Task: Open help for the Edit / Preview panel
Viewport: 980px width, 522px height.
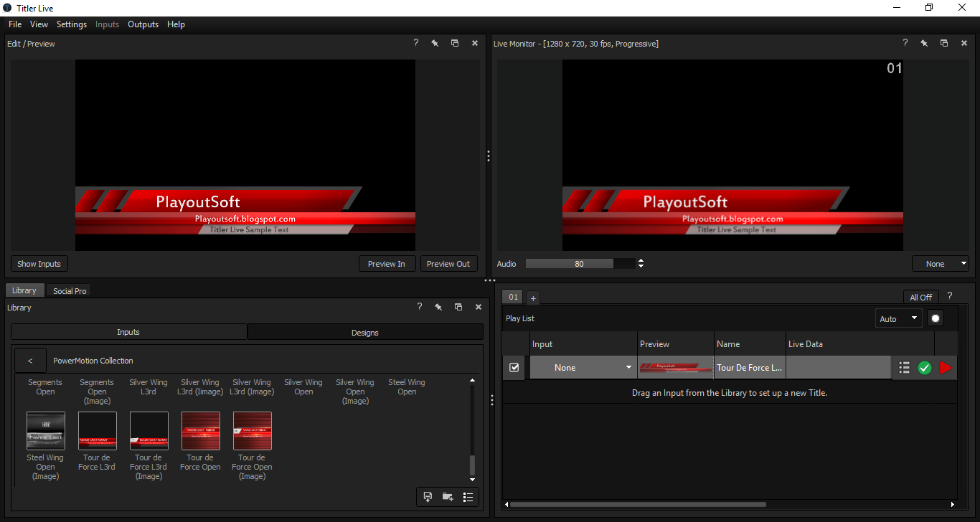Action: click(415, 43)
